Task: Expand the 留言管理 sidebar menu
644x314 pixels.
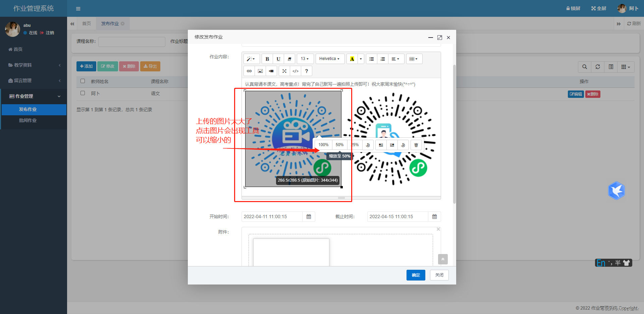Action: [x=34, y=80]
